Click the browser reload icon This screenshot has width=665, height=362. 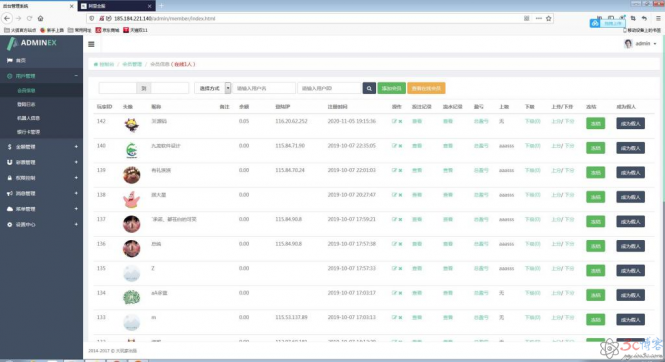point(29,18)
